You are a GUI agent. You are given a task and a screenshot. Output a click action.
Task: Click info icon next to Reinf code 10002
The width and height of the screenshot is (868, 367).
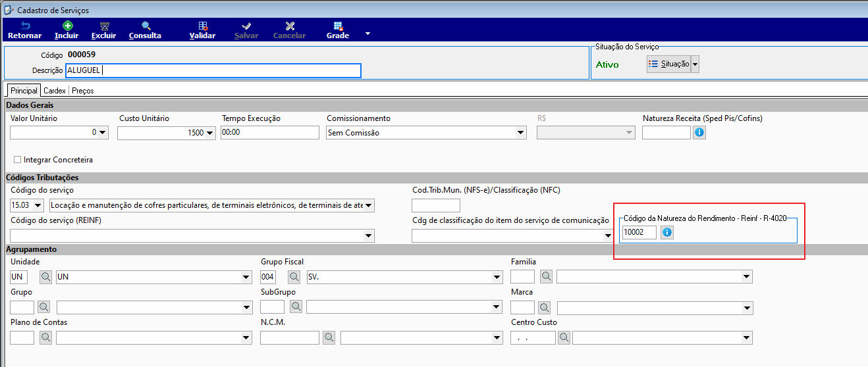(x=667, y=232)
